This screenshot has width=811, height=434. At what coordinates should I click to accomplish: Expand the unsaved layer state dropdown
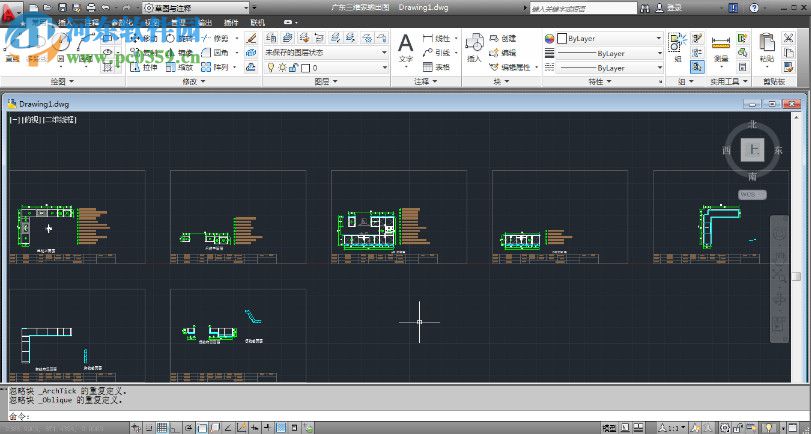pyautogui.click(x=385, y=52)
